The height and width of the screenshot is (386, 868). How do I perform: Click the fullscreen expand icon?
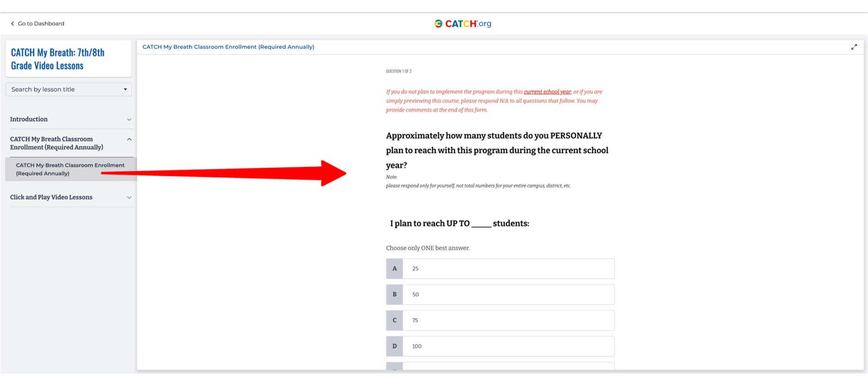pos(854,47)
